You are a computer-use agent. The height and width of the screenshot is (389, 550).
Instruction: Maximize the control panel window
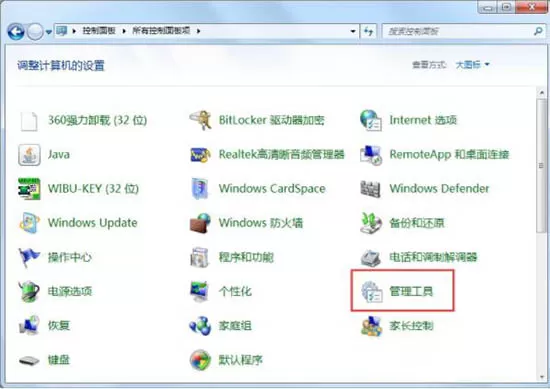coord(507,7)
